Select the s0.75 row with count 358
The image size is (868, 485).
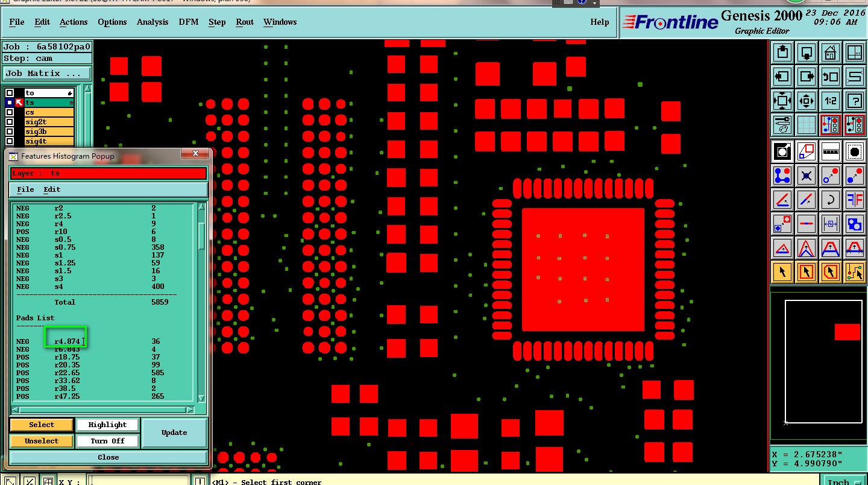pyautogui.click(x=104, y=247)
